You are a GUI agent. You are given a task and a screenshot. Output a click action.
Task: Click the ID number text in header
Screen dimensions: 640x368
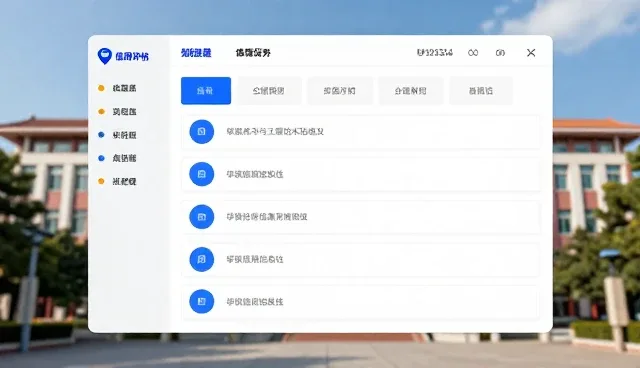click(x=435, y=53)
